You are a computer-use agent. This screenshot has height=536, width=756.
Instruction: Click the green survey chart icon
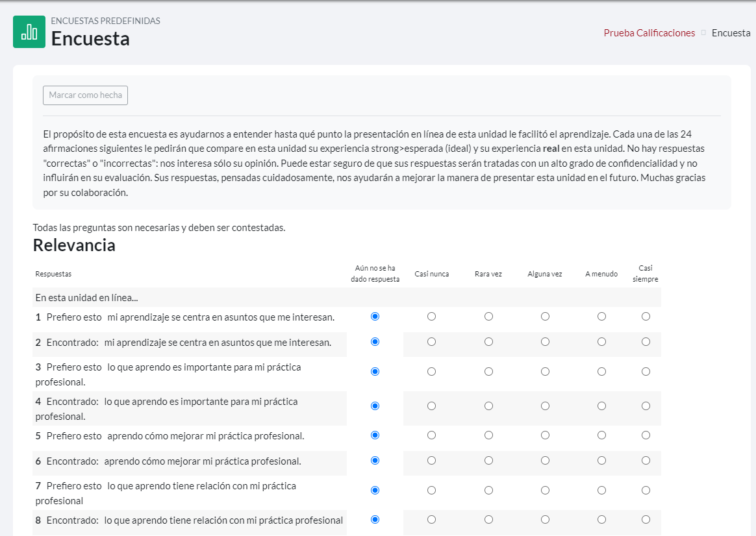point(29,32)
